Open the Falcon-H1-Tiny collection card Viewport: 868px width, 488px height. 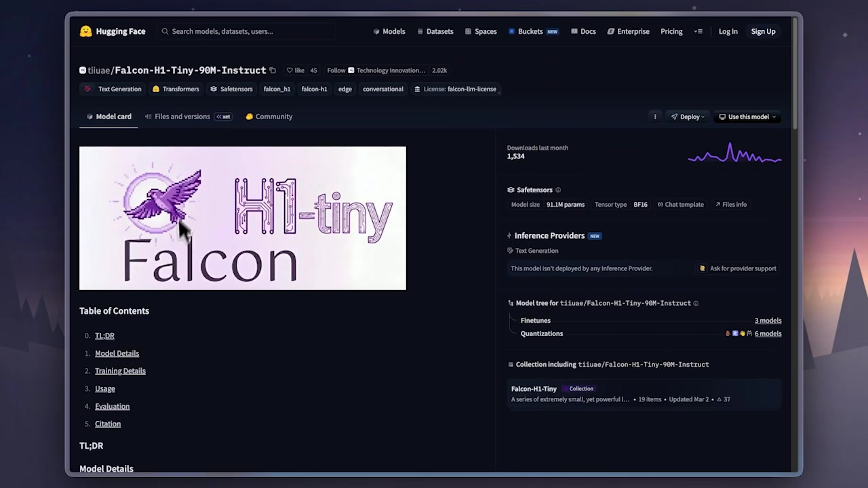click(644, 394)
